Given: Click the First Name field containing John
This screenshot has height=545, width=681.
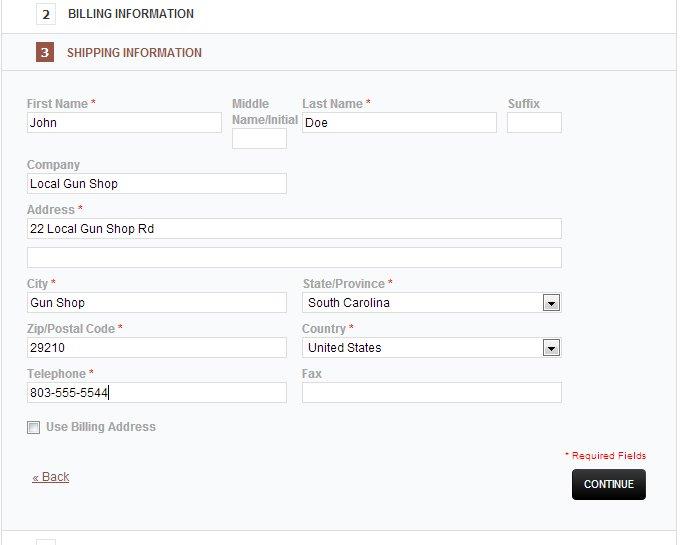Looking at the screenshot, I should pos(124,122).
